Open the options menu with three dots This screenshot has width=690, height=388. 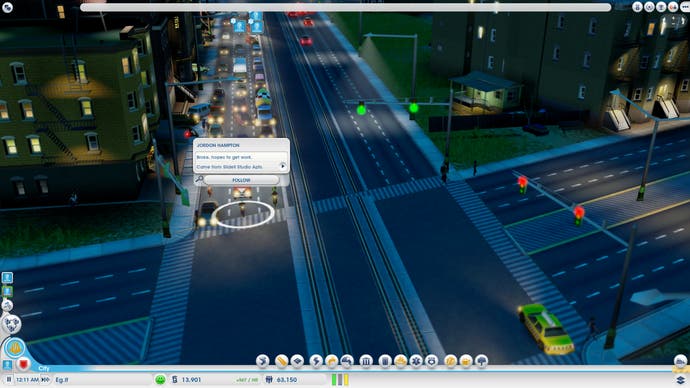point(685,7)
